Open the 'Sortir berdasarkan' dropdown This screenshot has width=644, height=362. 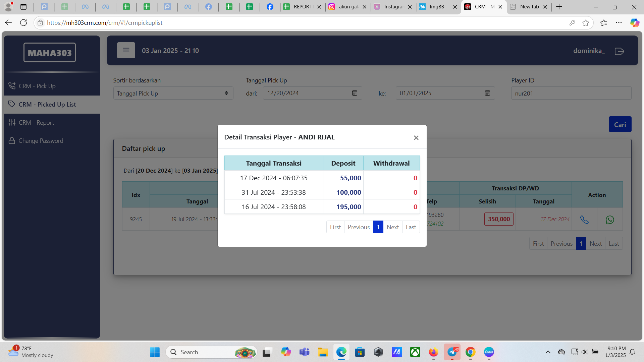pyautogui.click(x=173, y=93)
